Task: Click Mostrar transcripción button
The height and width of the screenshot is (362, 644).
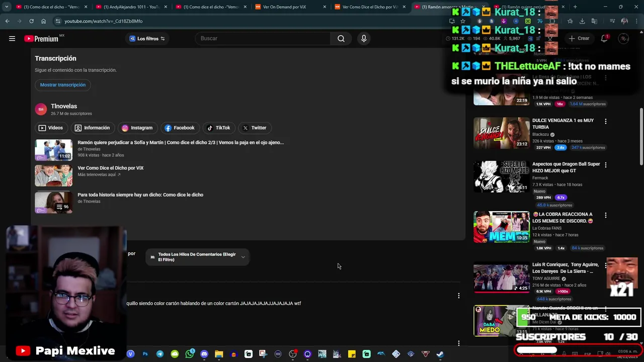Action: (63, 85)
